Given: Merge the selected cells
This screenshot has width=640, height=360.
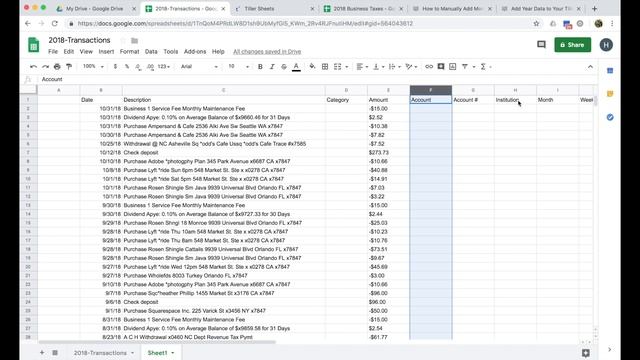Looking at the screenshot, I should click(x=338, y=67).
